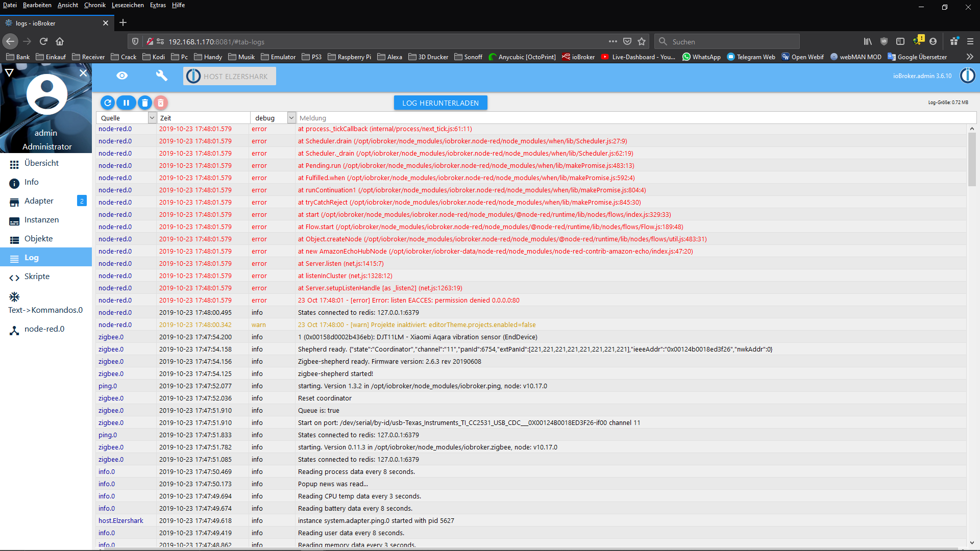Click the HOST ELZERSHARK button
The height and width of the screenshot is (551, 980).
(x=230, y=76)
